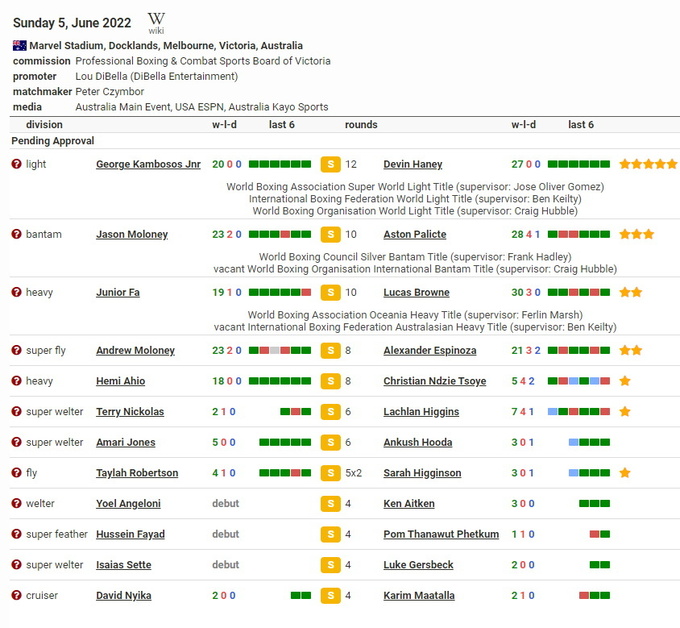Image resolution: width=680 pixels, height=628 pixels.
Task: Click the question mark icon beside the bantam bout
Action: pos(16,234)
